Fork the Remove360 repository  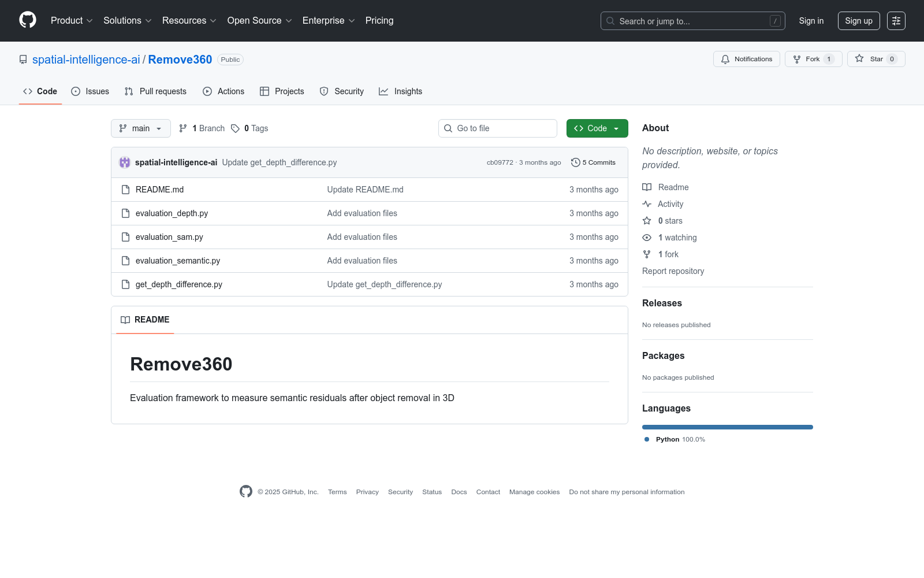(x=814, y=59)
